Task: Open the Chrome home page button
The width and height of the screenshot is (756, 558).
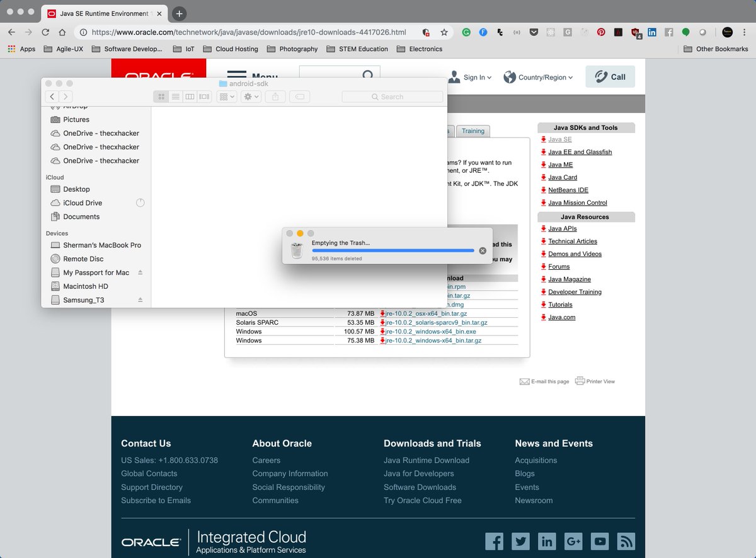Action: (x=62, y=32)
